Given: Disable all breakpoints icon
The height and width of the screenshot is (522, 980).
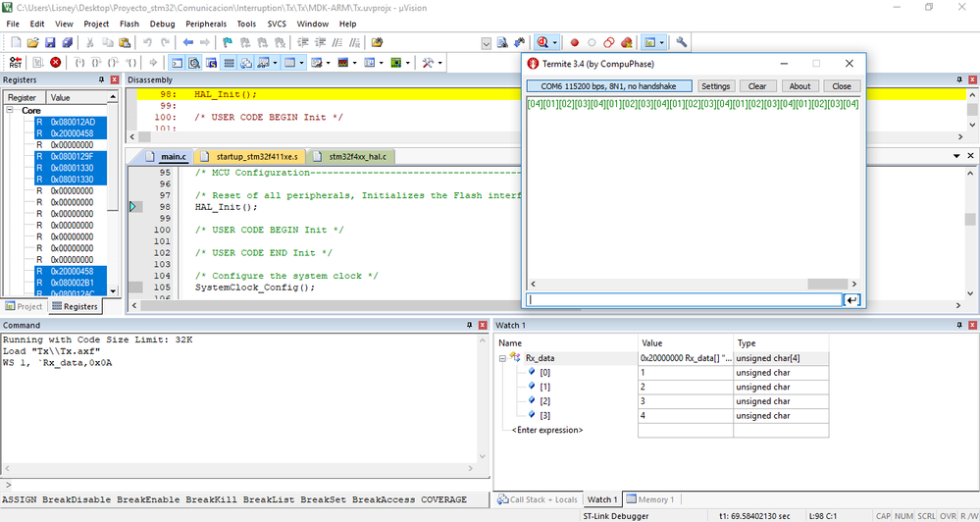Looking at the screenshot, I should pos(609,42).
